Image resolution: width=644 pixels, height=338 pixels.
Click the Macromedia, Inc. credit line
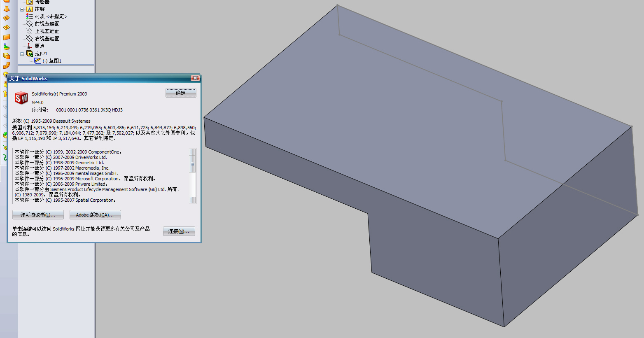pyautogui.click(x=62, y=168)
